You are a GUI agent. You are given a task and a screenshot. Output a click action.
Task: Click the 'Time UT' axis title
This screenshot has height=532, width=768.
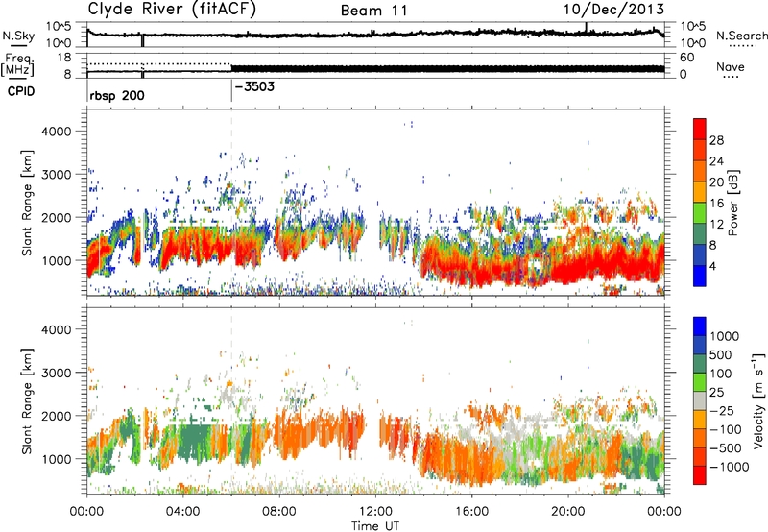tap(375, 526)
